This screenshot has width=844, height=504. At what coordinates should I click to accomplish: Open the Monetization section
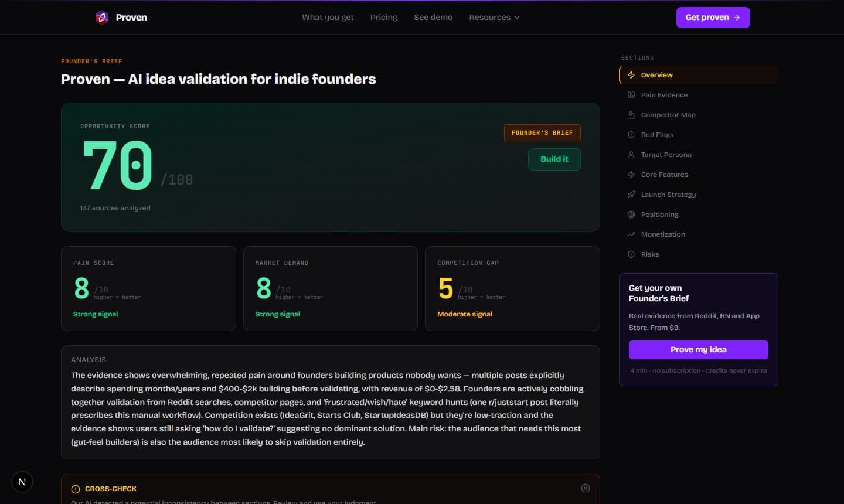pyautogui.click(x=699, y=234)
